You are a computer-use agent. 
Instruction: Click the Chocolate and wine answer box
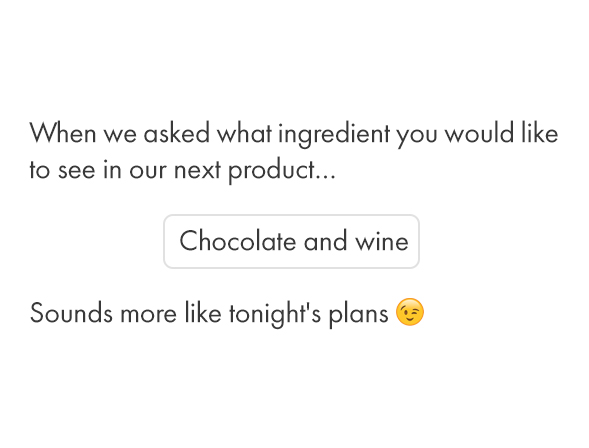(x=291, y=241)
